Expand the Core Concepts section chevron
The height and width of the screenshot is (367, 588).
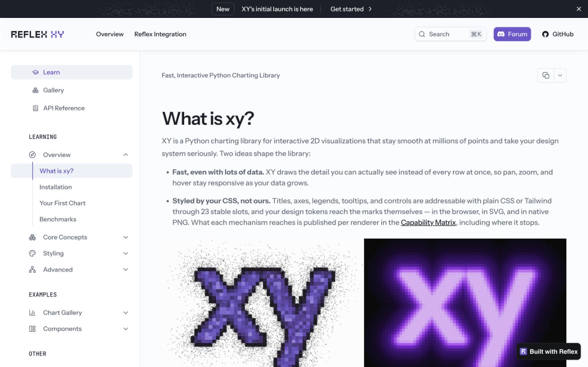(126, 237)
